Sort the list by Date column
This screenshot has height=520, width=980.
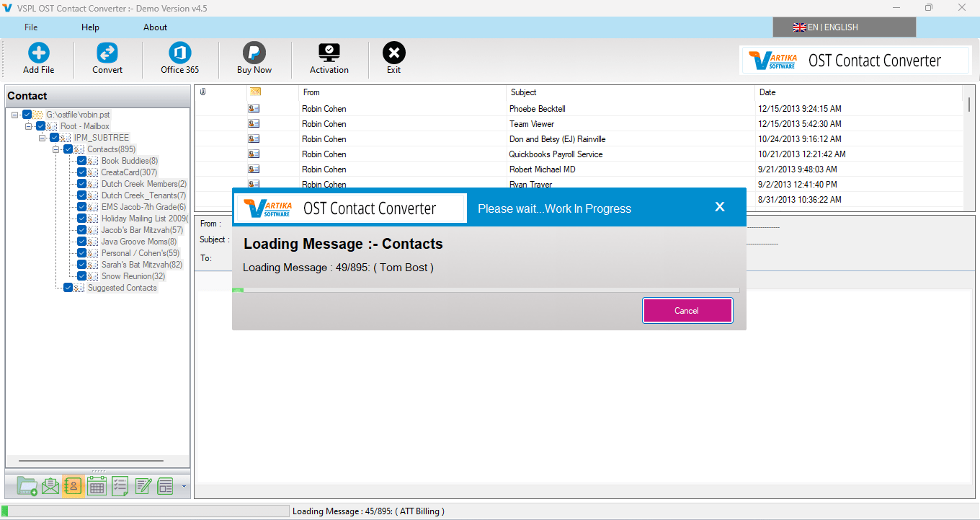[858, 92]
